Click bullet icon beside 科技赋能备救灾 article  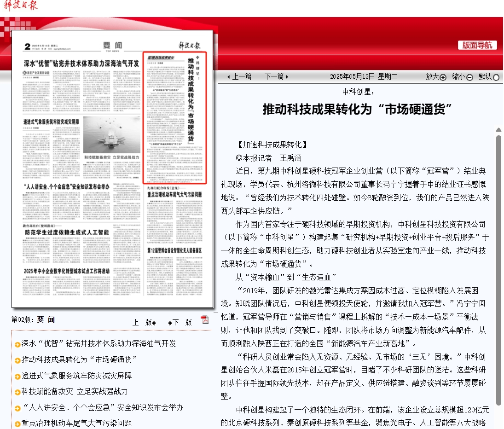[x=17, y=392]
